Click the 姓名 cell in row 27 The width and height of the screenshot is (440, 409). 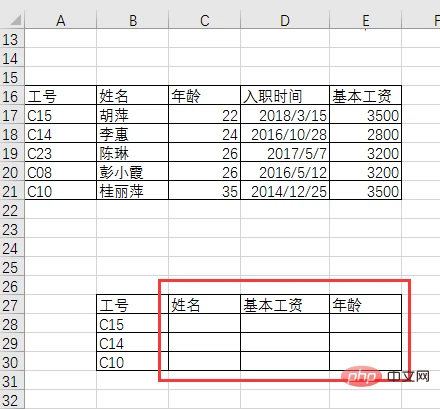pos(205,304)
